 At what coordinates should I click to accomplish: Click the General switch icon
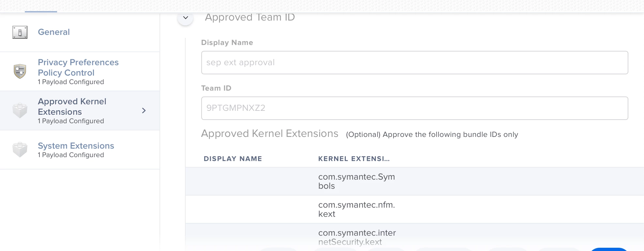pyautogui.click(x=20, y=32)
